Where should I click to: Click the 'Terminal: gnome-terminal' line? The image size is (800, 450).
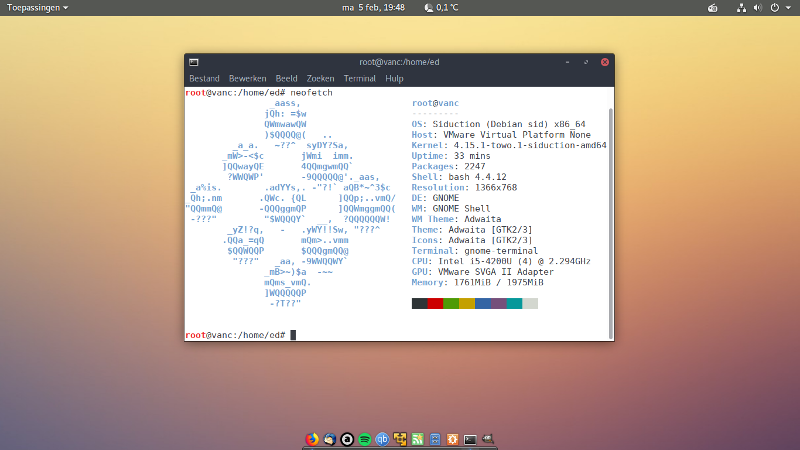click(474, 251)
